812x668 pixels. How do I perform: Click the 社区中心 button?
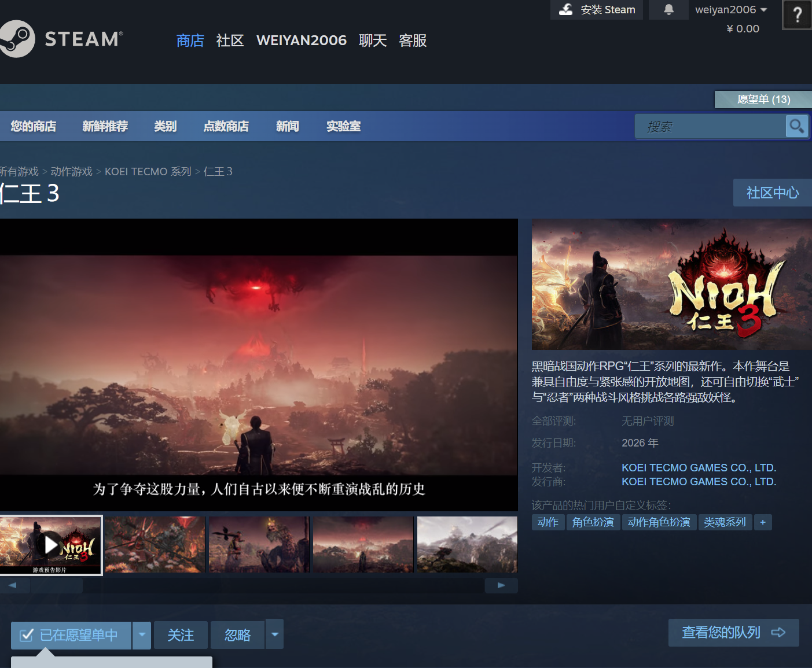pyautogui.click(x=773, y=193)
